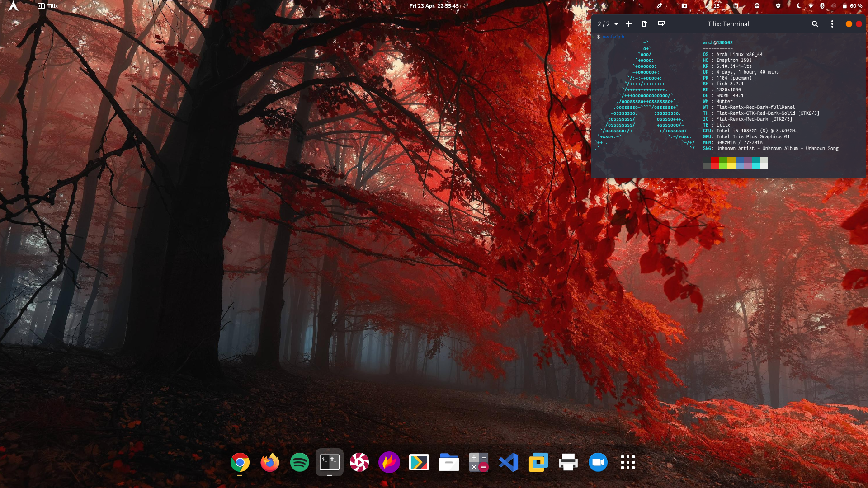Click the orange minimize button in Tilix
The height and width of the screenshot is (488, 868).
[849, 24]
